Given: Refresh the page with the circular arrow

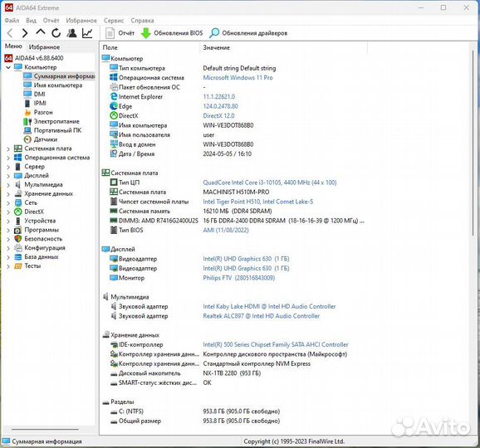Looking at the screenshot, I should [56, 33].
